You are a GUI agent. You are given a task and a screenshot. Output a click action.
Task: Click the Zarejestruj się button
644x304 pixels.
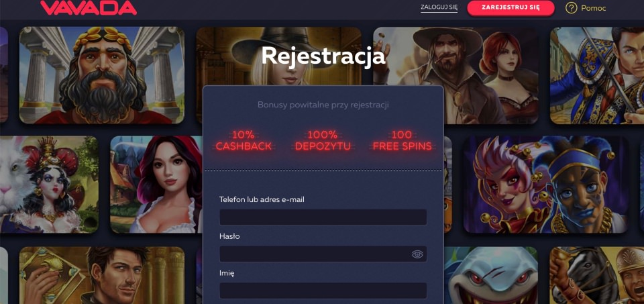click(x=511, y=8)
